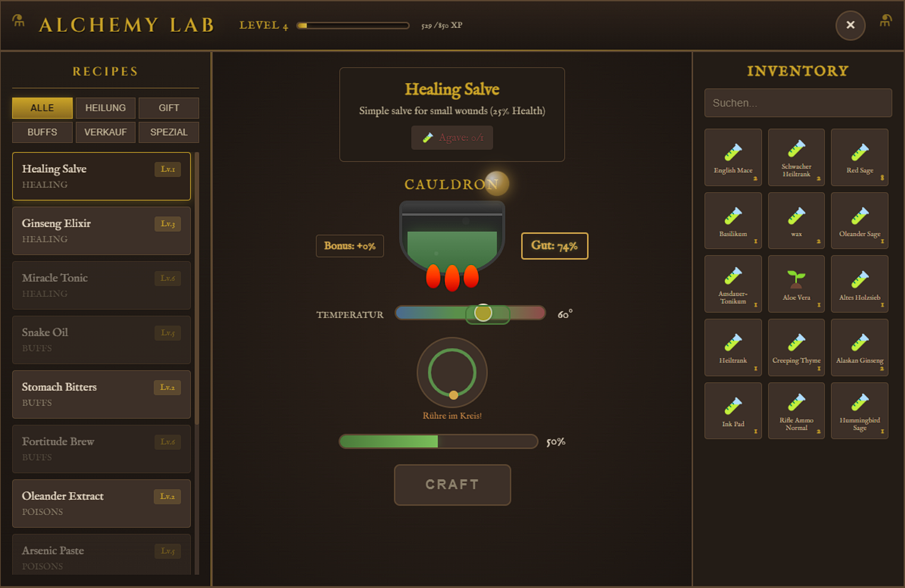Screen dimensions: 905x588
Task: Open the Oleander Extract recipe
Action: (x=102, y=503)
